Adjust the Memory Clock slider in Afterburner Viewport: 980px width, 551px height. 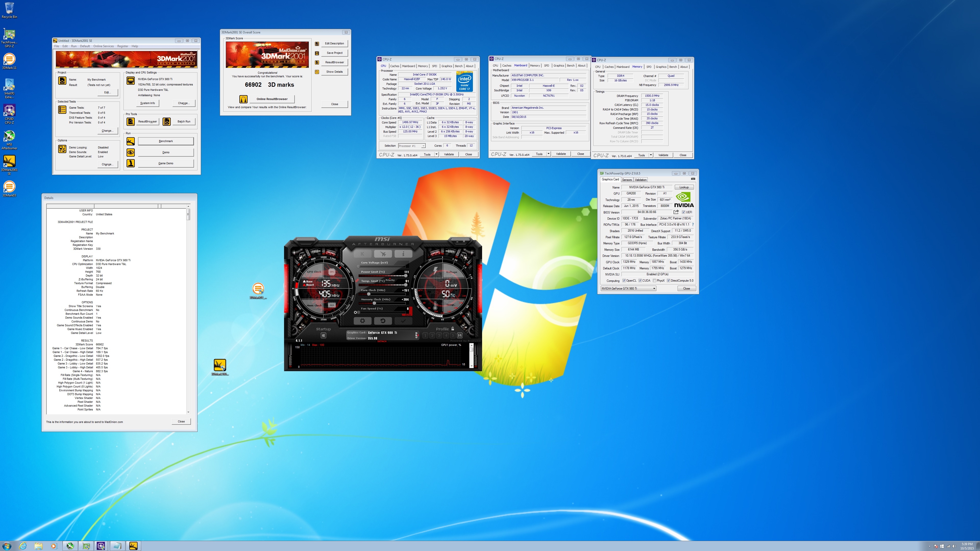pos(383,303)
